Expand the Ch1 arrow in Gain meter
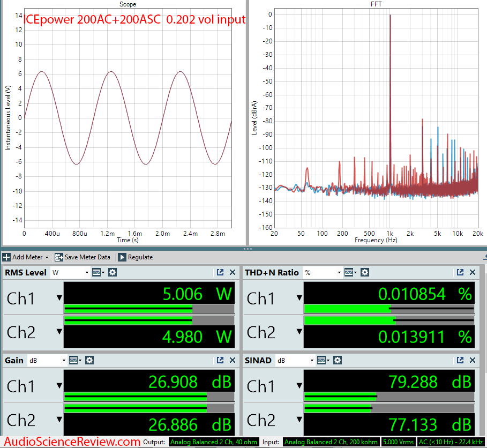 point(59,386)
